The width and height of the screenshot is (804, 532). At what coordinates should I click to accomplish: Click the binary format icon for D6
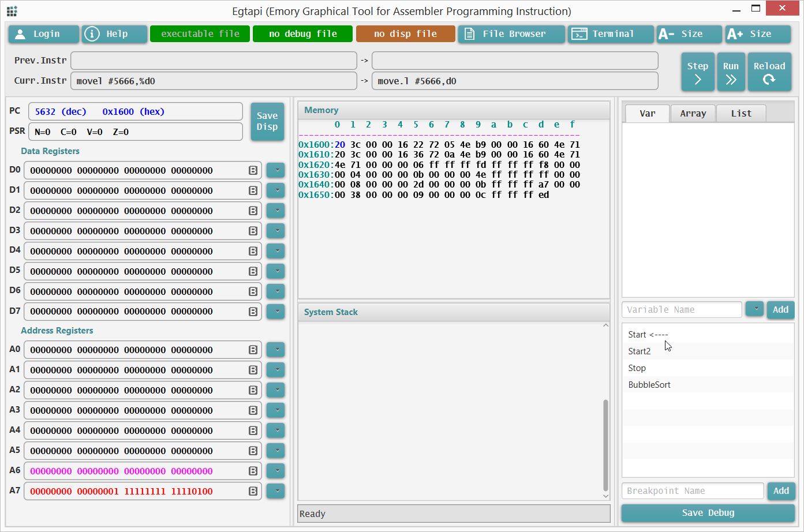(x=253, y=291)
